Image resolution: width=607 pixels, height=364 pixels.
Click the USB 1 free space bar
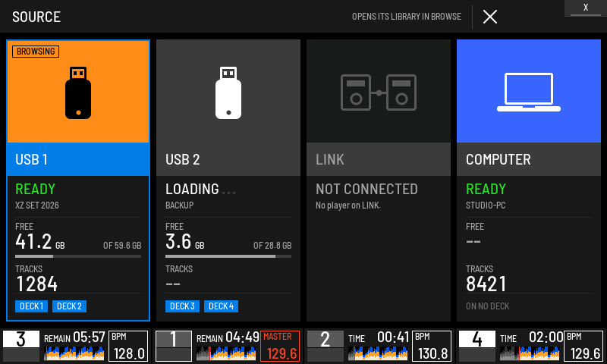click(78, 256)
